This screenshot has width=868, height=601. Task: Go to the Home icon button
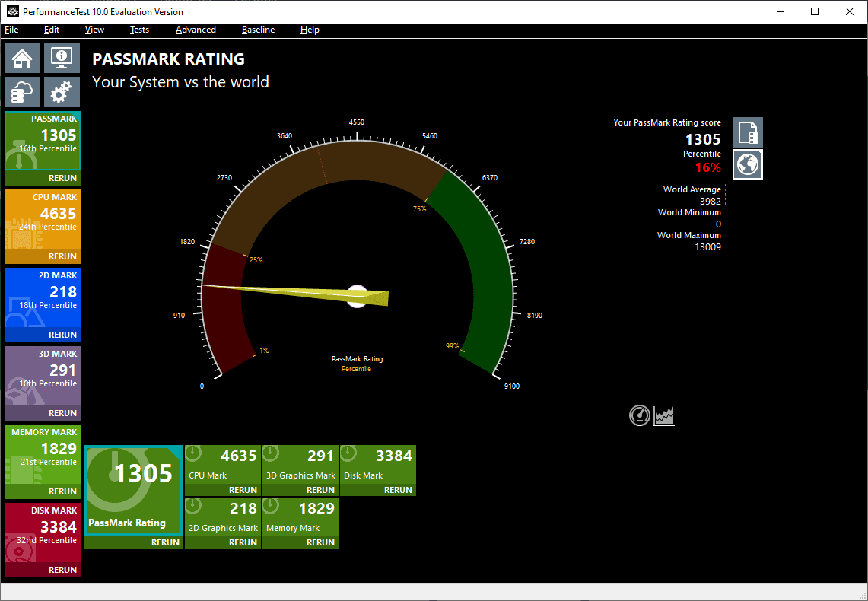click(23, 58)
